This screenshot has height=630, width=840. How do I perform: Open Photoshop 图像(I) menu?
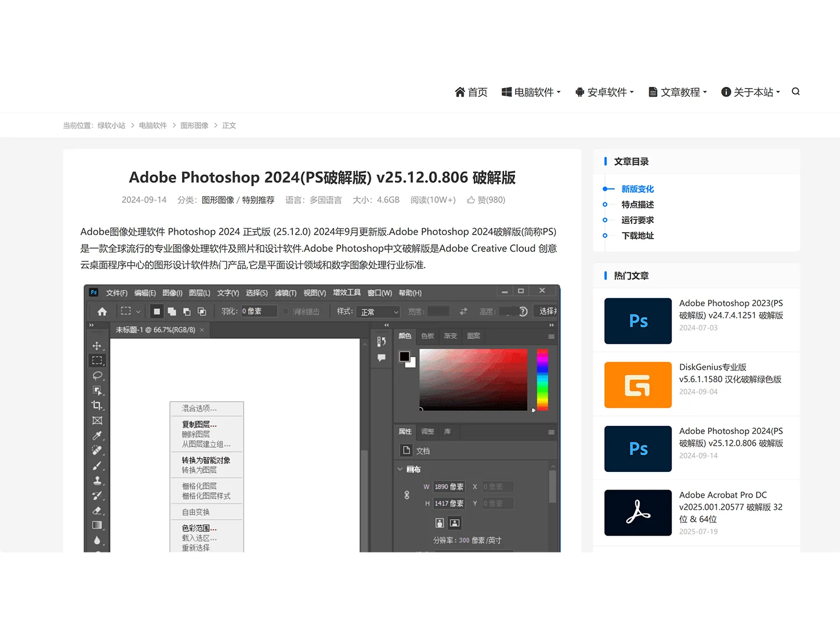click(173, 293)
